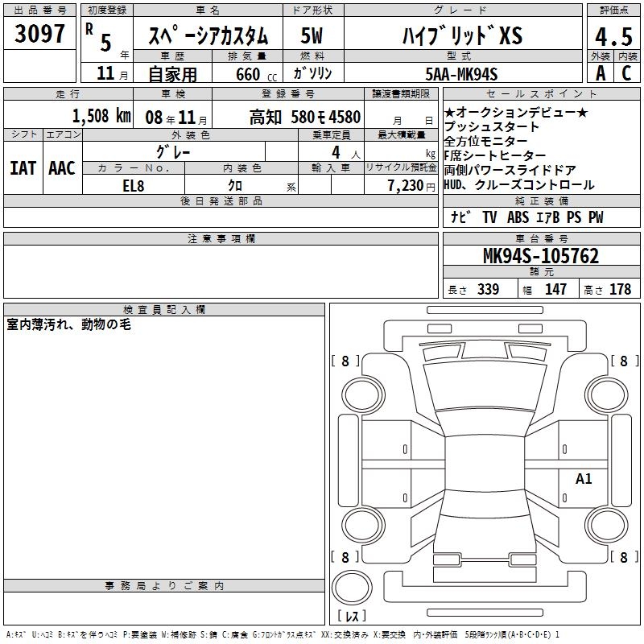This screenshot has height=644, width=644.
Task: Click door shape value 5W
Action: [312, 35]
